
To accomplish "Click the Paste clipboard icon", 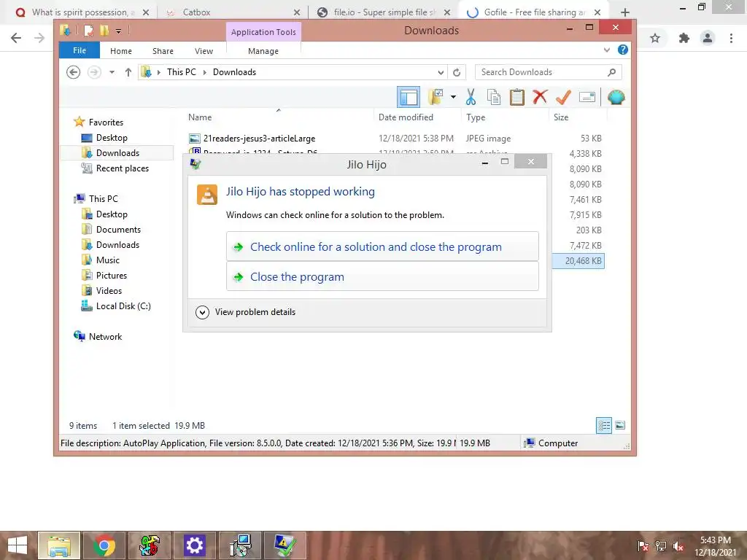I will [x=517, y=97].
